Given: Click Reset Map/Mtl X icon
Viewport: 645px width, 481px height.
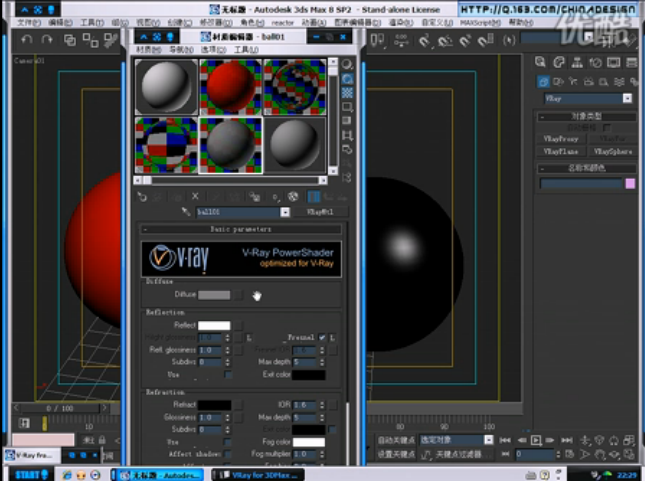Looking at the screenshot, I should point(195,197).
